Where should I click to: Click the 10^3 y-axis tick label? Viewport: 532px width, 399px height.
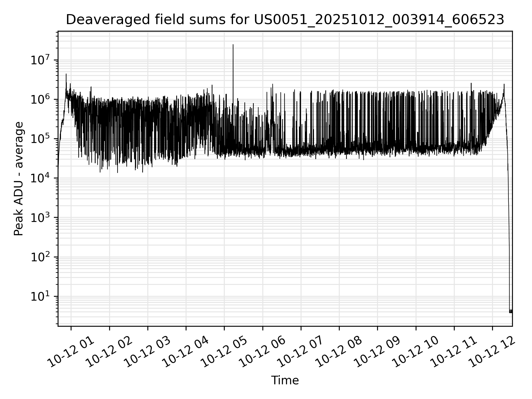pos(40,218)
